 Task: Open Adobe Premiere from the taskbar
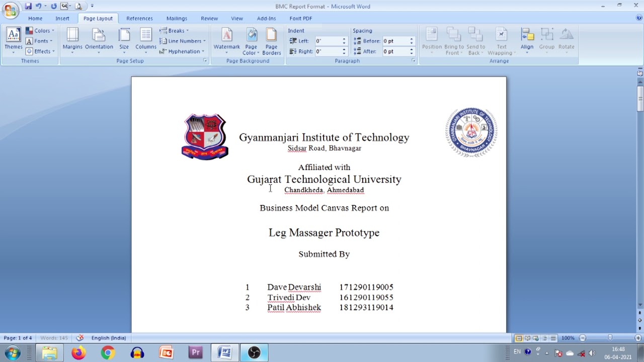pos(195,353)
